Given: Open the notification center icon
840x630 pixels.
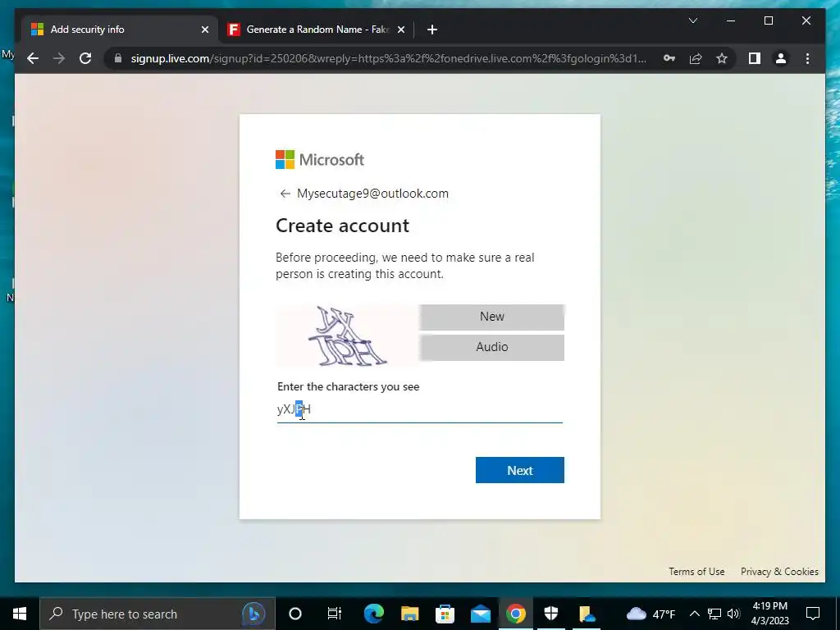Looking at the screenshot, I should pos(813,614).
